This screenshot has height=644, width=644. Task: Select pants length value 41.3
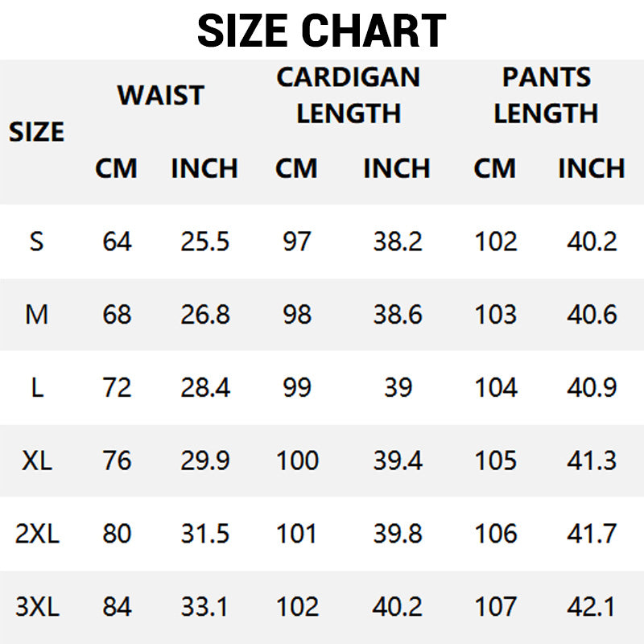coord(592,460)
